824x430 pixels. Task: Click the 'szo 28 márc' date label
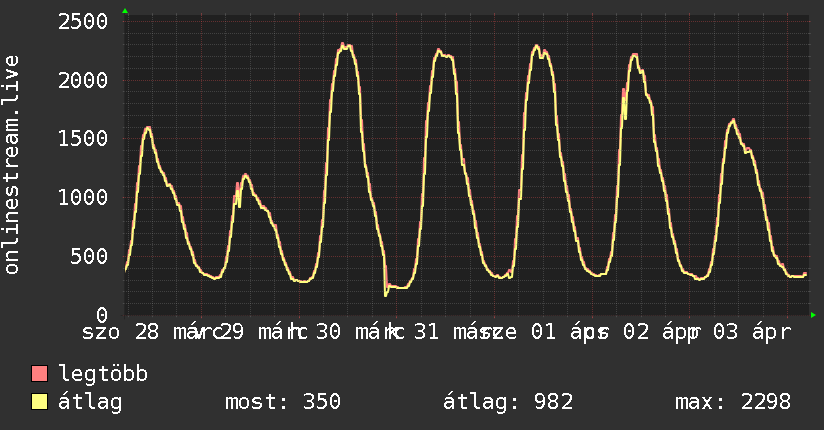click(x=151, y=332)
